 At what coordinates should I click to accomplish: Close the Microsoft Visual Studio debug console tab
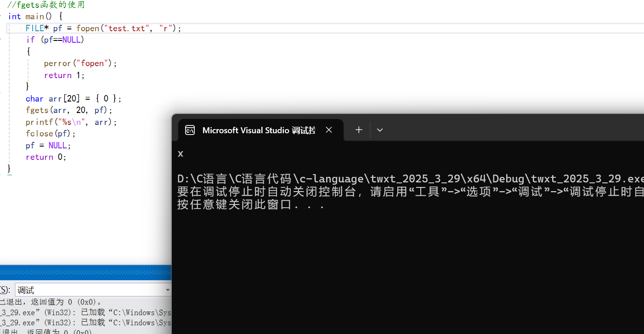click(x=329, y=130)
